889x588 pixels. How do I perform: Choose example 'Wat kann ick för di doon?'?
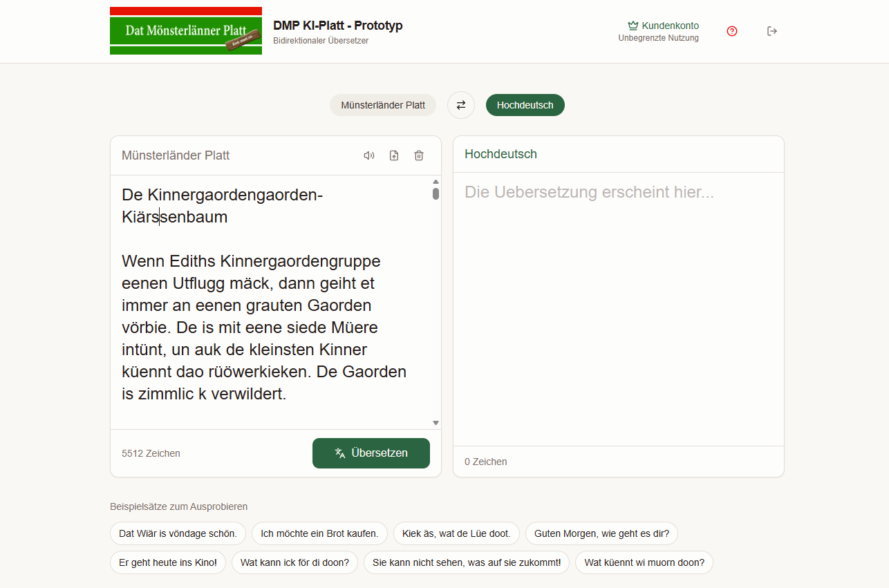(294, 562)
